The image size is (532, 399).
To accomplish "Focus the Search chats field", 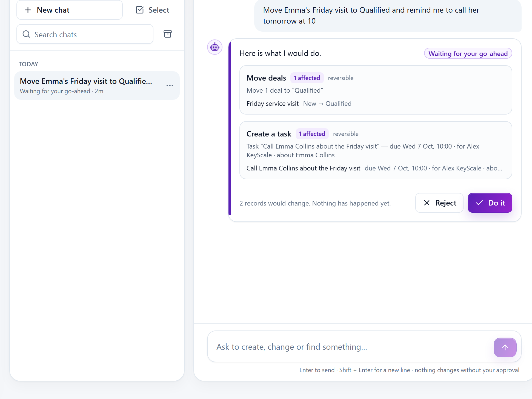I will pyautogui.click(x=85, y=34).
